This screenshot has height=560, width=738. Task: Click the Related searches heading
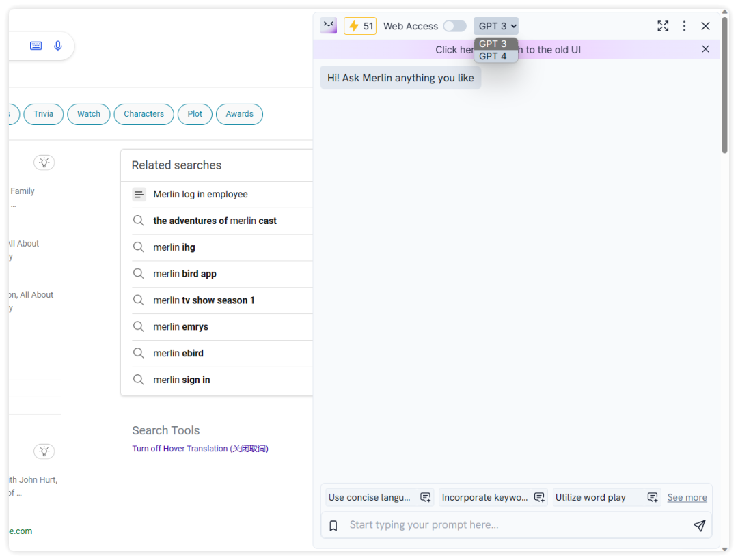[176, 165]
